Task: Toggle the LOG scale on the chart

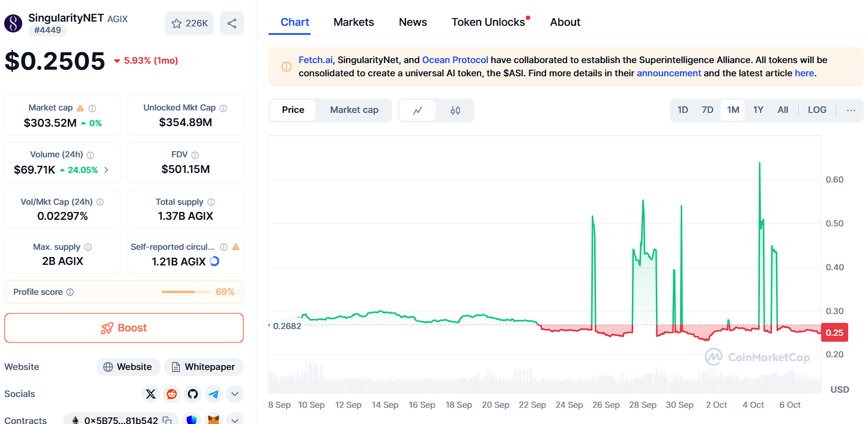Action: 817,110
